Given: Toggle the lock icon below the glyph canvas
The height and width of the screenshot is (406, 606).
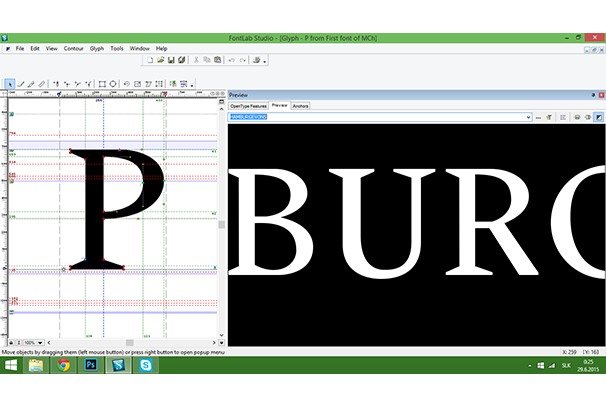Looking at the screenshot, I should point(12,342).
